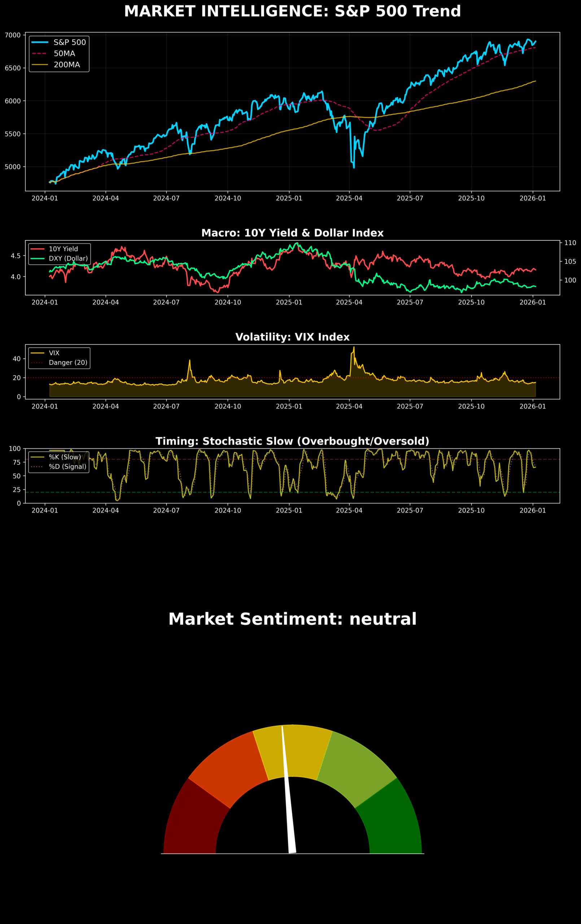Click the Volatility: VIX Index title
The image size is (581, 924).
(x=292, y=337)
